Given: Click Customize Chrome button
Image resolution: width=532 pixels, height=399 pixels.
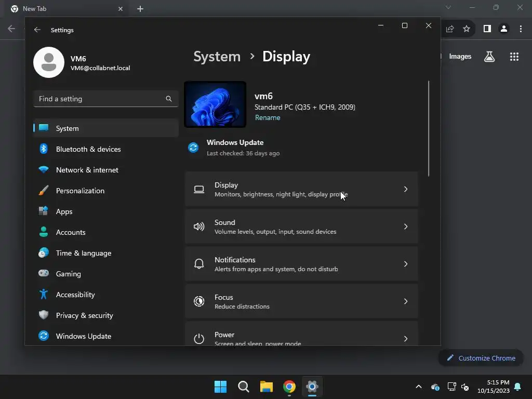Looking at the screenshot, I should click(481, 358).
